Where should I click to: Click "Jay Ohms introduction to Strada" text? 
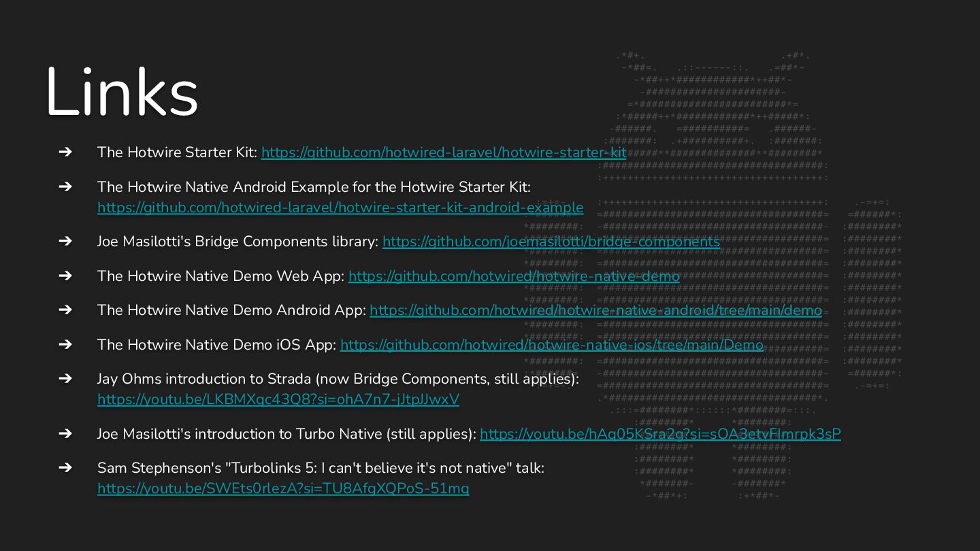coord(338,379)
